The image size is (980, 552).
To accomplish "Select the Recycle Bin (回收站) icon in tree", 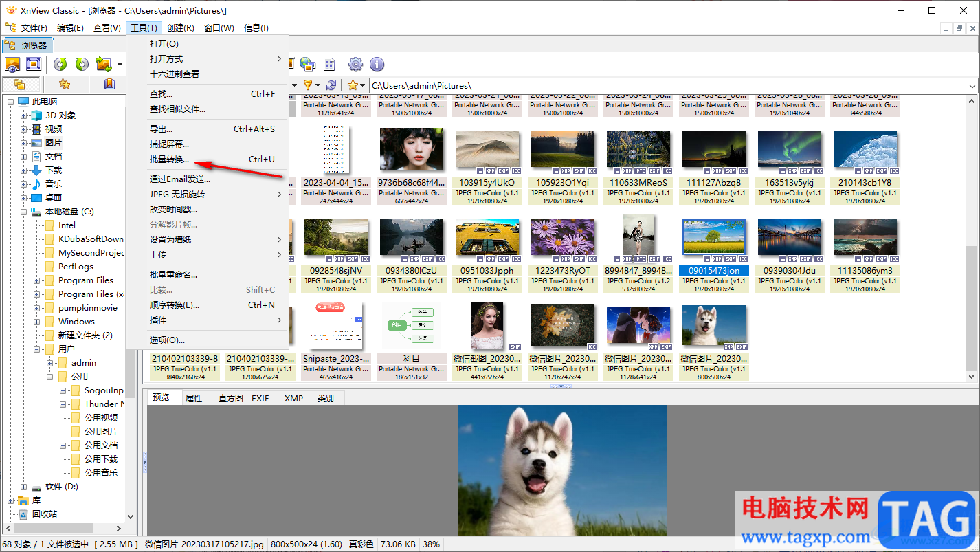I will coord(23,514).
